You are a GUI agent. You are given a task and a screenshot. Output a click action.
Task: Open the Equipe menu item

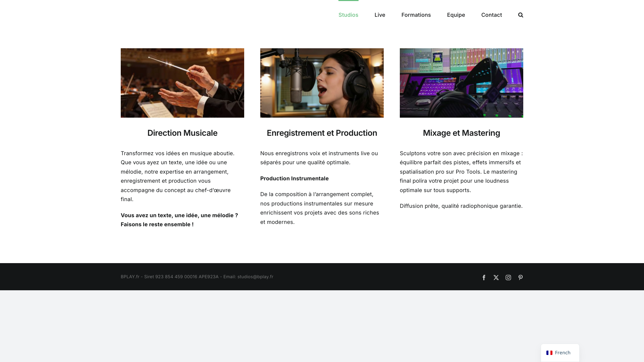456,15
